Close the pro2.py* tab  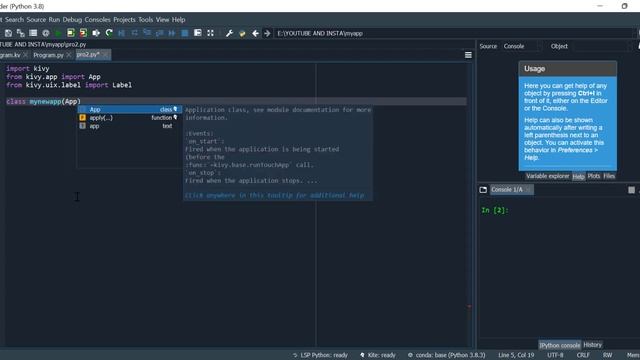[x=105, y=55]
